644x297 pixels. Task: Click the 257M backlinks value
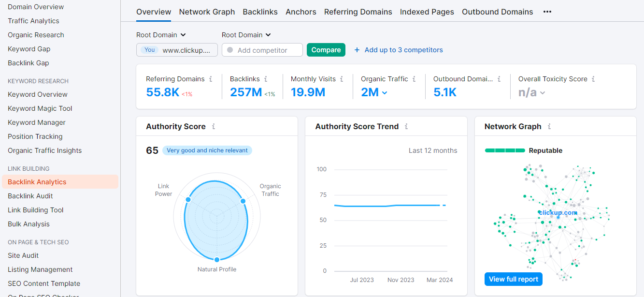click(x=246, y=92)
